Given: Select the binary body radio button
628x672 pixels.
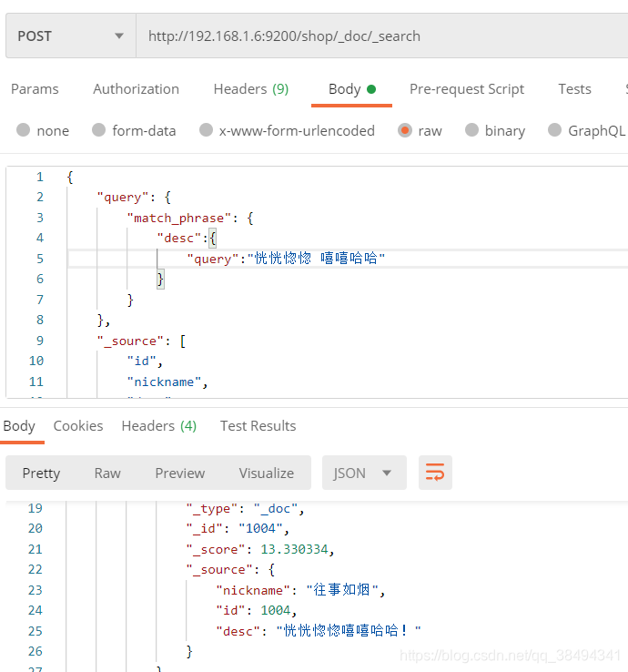Looking at the screenshot, I should (x=471, y=130).
